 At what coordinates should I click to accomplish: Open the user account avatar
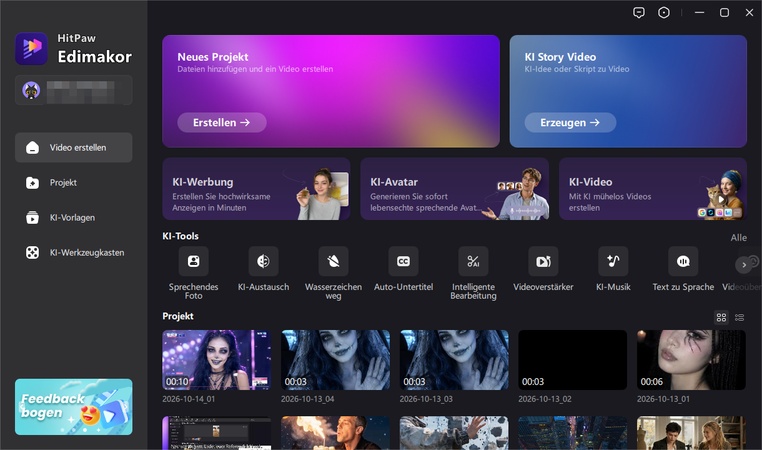(x=31, y=90)
